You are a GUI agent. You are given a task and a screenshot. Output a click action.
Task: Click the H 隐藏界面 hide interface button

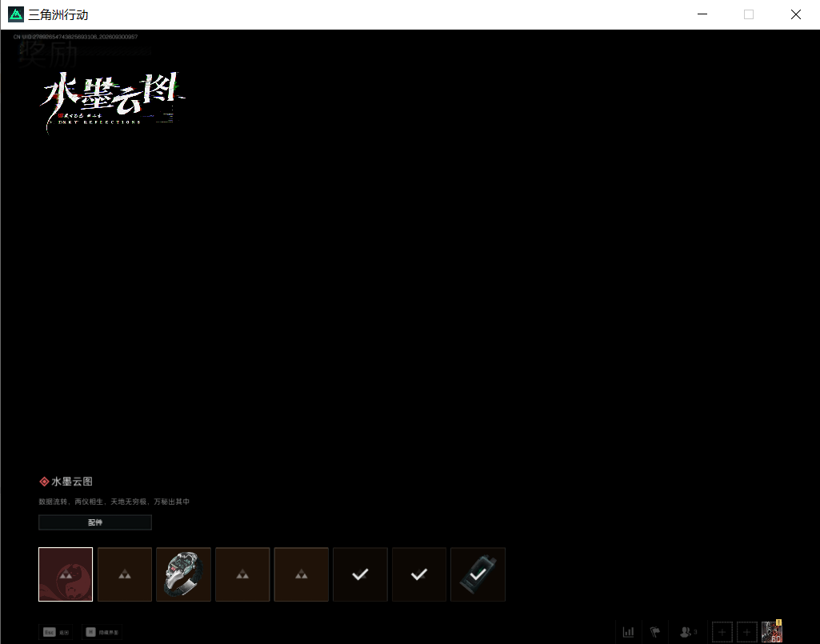(102, 632)
